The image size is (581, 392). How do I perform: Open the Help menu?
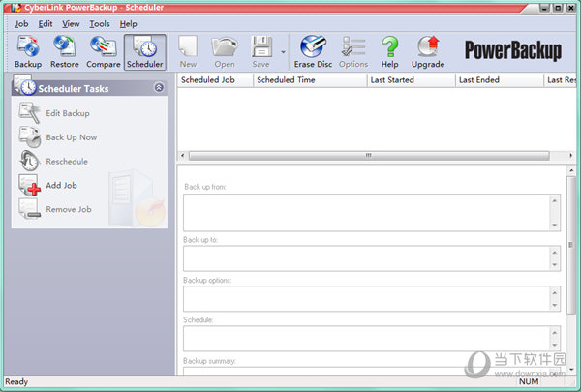pos(128,24)
